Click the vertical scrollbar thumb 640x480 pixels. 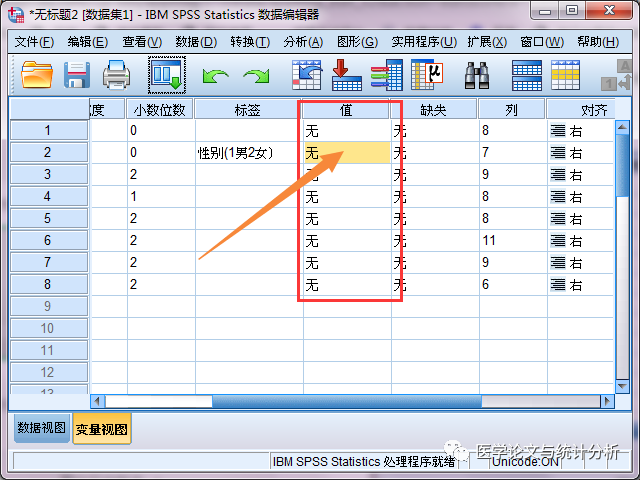click(622, 165)
